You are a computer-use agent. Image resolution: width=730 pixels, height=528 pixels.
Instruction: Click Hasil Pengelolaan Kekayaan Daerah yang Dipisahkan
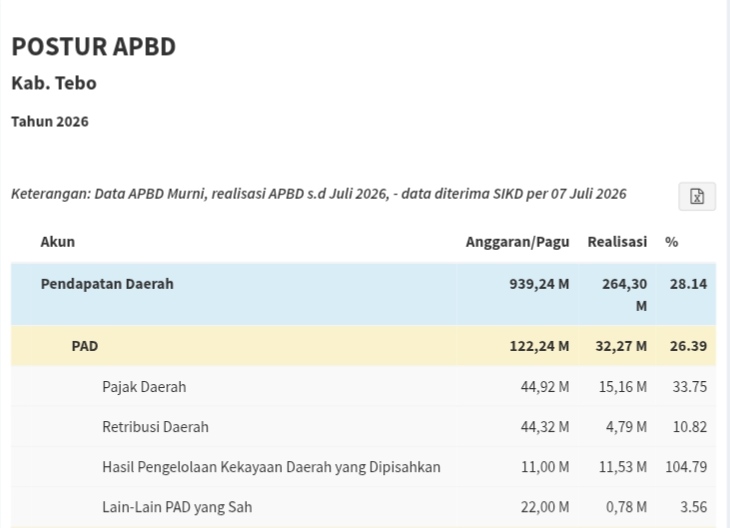click(271, 467)
